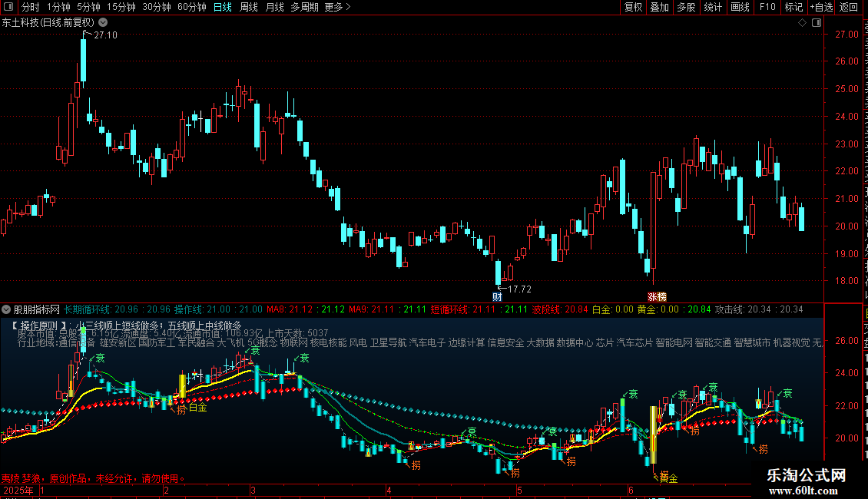868x499 pixels.
Task: Add stock with +自选 button
Action: pyautogui.click(x=821, y=7)
